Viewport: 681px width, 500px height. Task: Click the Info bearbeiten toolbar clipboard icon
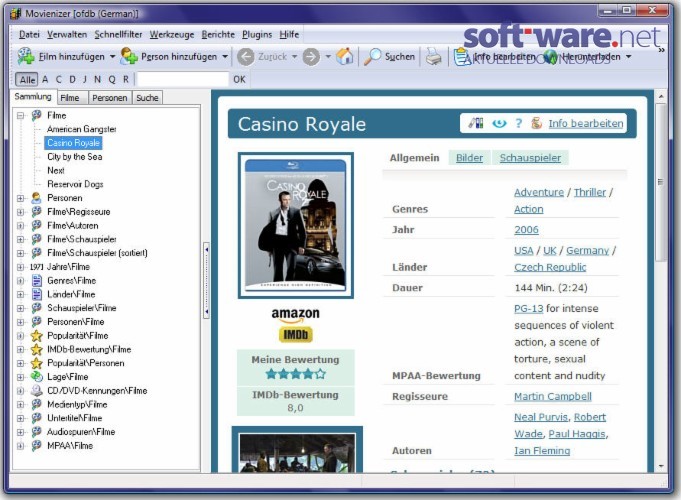point(461,57)
